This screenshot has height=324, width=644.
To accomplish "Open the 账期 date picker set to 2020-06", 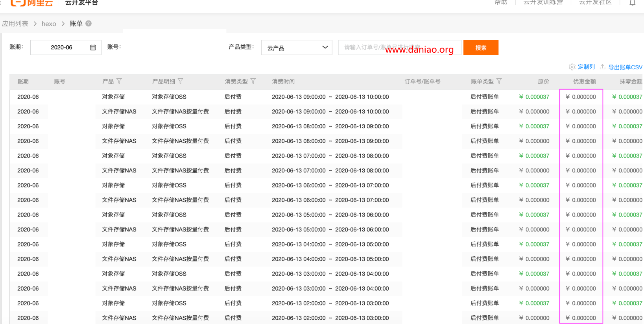I will pos(66,47).
